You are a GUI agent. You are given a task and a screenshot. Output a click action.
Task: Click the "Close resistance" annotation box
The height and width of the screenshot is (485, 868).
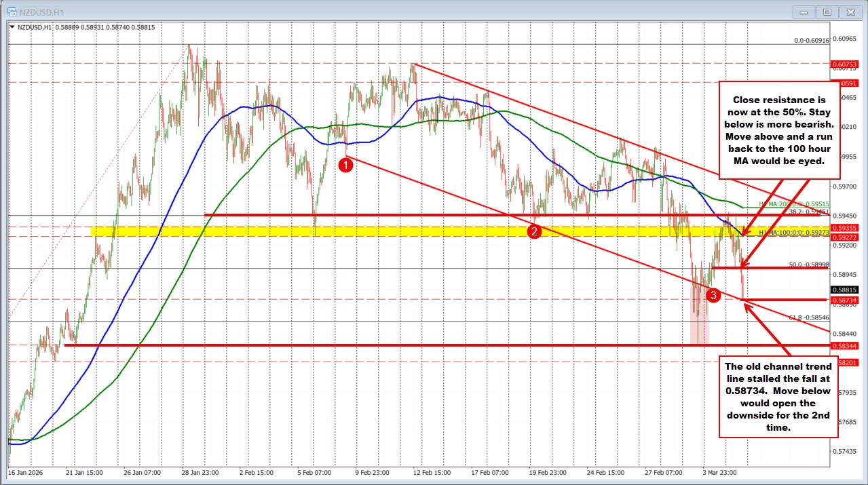click(779, 129)
